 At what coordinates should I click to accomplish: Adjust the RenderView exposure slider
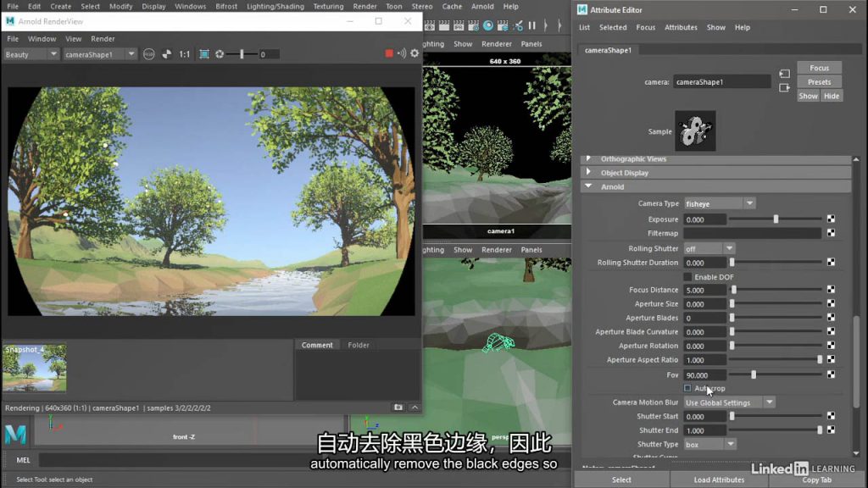(x=242, y=54)
